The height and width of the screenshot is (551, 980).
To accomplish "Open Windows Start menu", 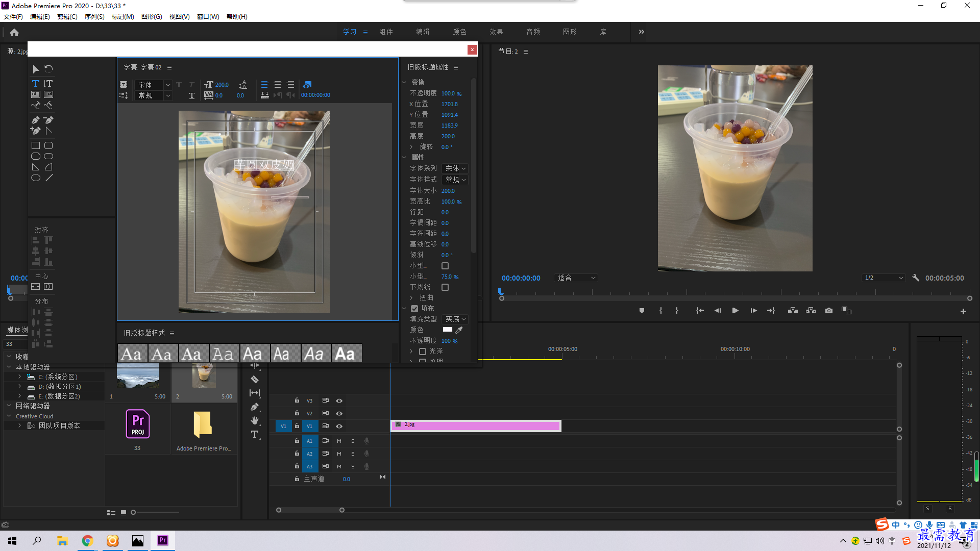I will click(x=12, y=540).
